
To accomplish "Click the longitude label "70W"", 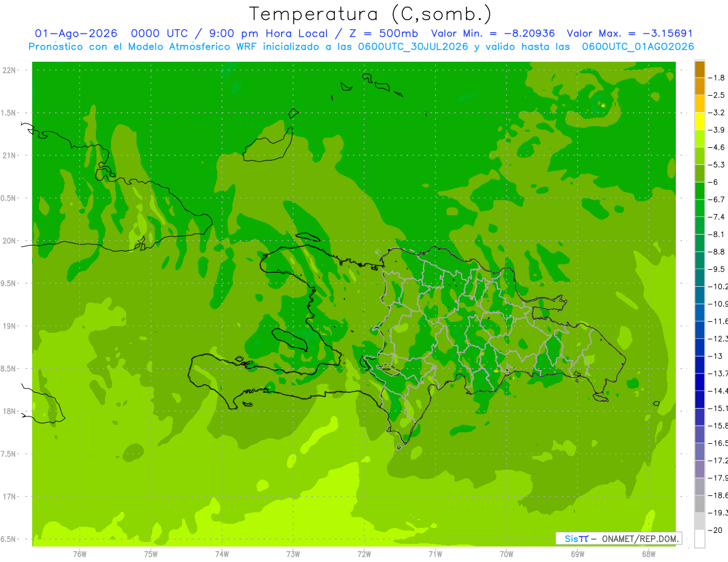I will (x=507, y=554).
